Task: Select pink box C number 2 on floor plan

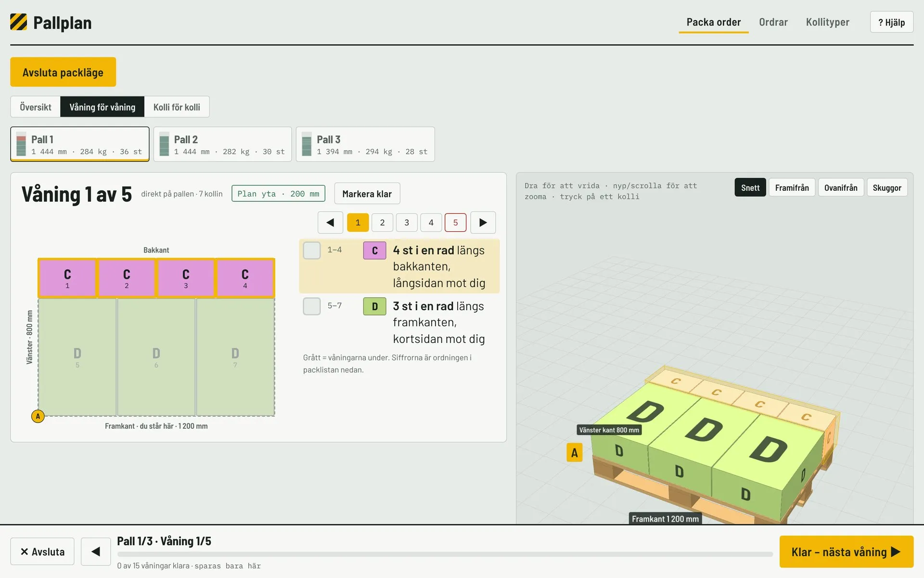Action: point(127,278)
